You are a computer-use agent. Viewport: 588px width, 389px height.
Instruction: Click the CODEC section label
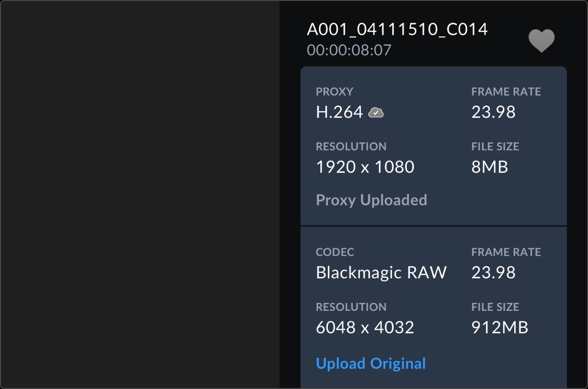point(335,252)
